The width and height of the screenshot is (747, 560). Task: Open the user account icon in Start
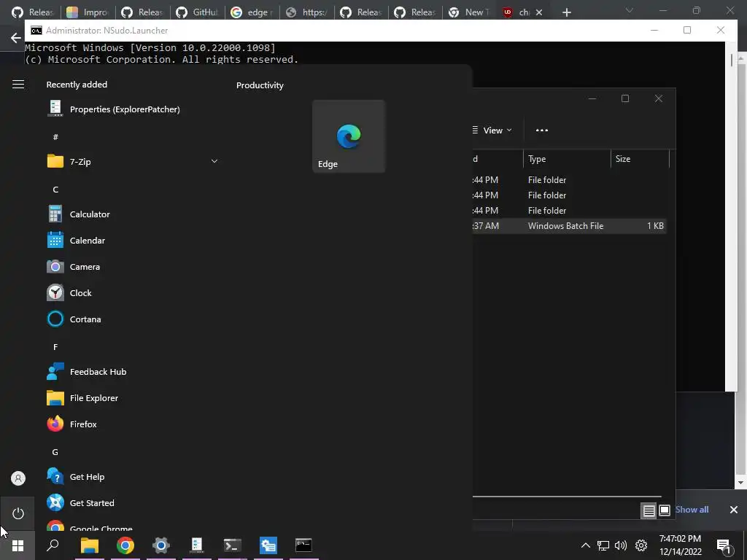pyautogui.click(x=18, y=478)
